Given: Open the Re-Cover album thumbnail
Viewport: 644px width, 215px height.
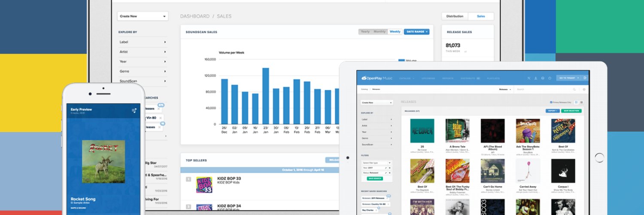Looking at the screenshot, I should tap(422, 131).
